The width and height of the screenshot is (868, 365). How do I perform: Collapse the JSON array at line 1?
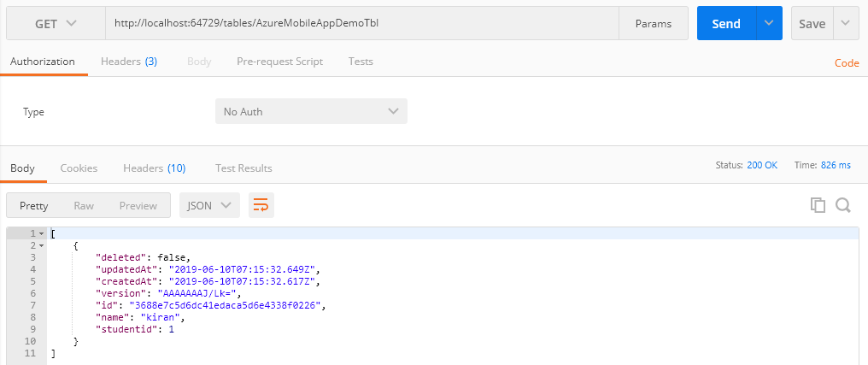[41, 233]
